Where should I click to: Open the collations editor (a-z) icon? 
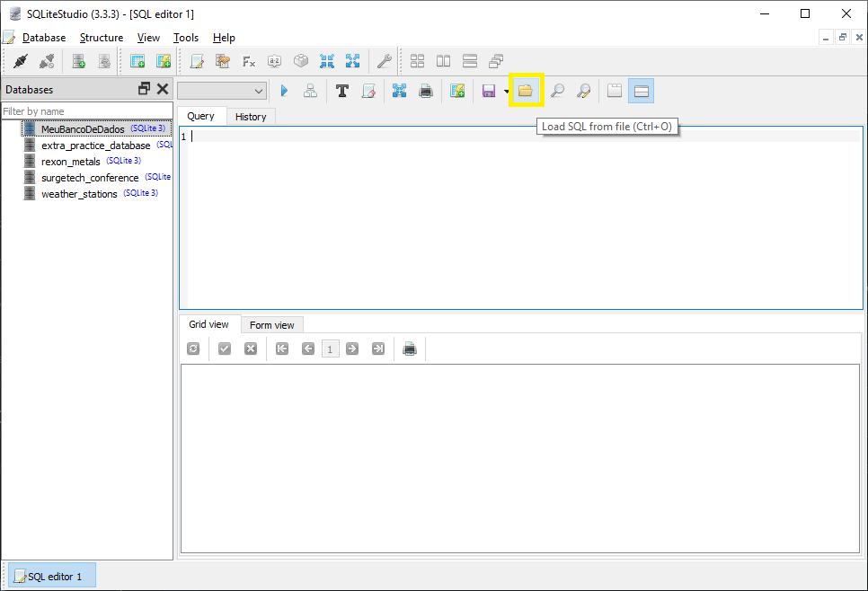coord(275,61)
